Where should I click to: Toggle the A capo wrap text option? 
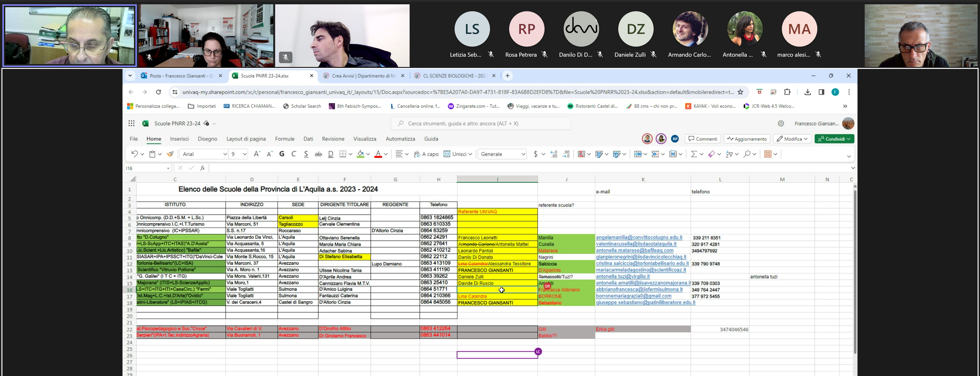click(426, 154)
